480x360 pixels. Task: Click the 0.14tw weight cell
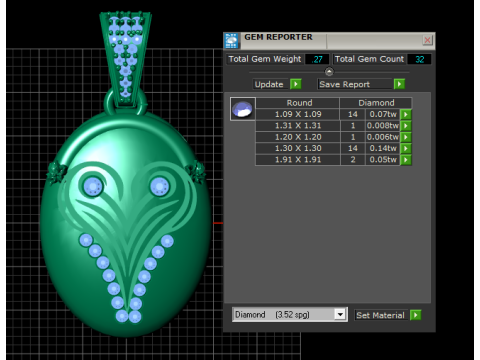pyautogui.click(x=383, y=148)
